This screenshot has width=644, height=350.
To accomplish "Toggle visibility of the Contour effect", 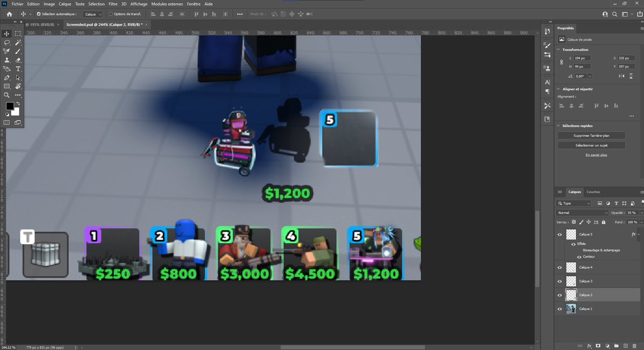I will click(x=579, y=257).
